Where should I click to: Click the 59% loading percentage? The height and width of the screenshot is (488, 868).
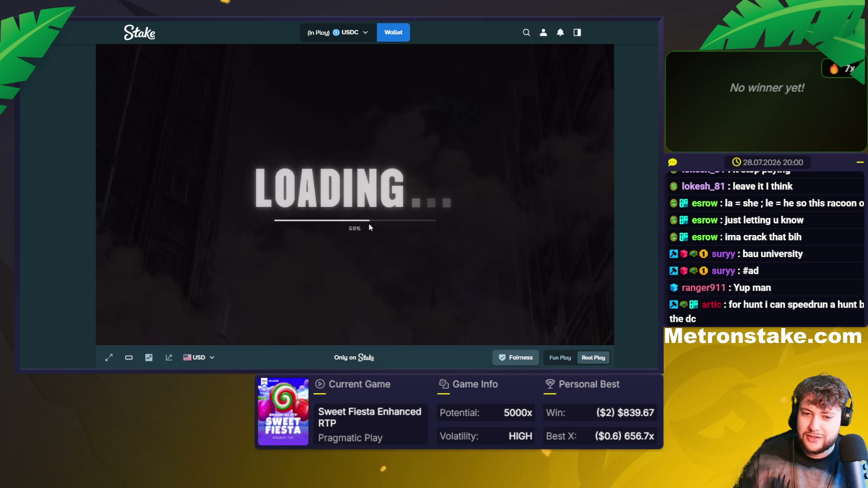pyautogui.click(x=354, y=229)
